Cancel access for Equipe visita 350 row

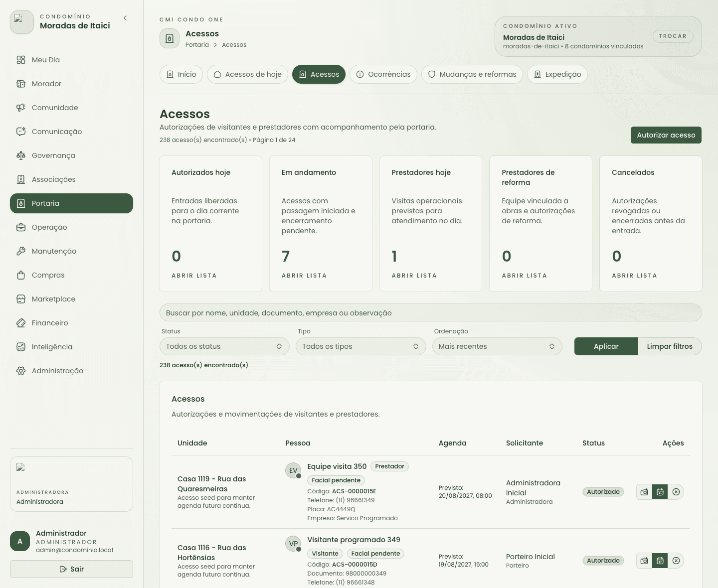point(676,492)
